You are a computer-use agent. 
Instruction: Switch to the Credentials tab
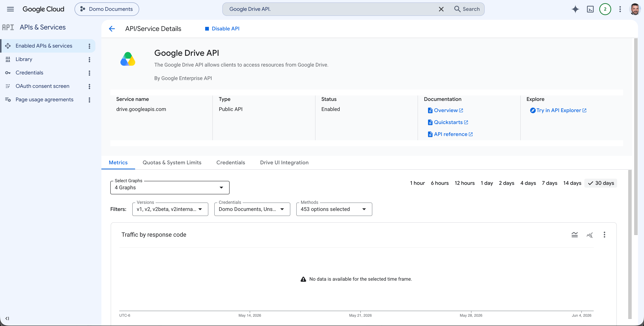point(231,163)
